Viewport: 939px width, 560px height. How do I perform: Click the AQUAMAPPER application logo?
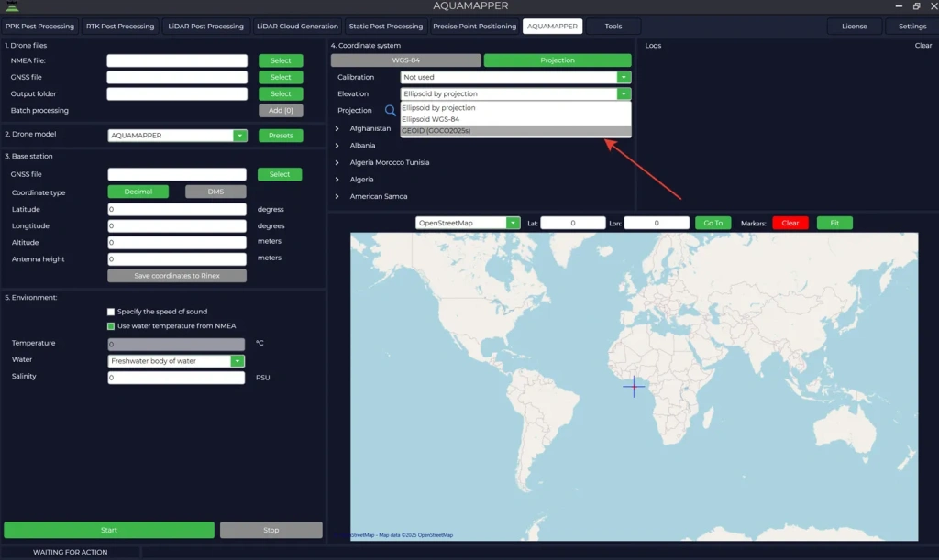tap(13, 5)
